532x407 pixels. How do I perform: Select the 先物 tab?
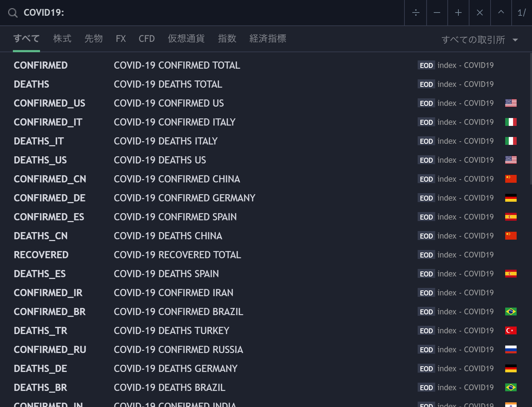pos(94,39)
